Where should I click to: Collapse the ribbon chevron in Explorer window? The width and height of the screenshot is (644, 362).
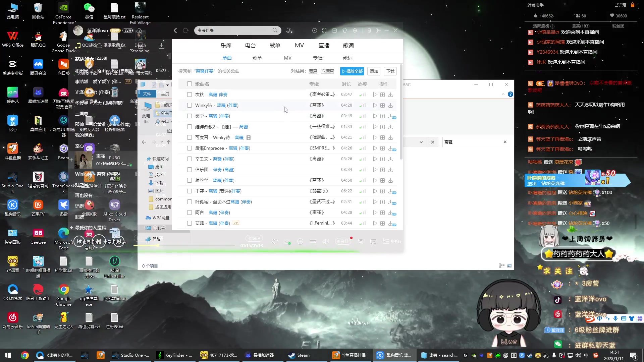(503, 95)
